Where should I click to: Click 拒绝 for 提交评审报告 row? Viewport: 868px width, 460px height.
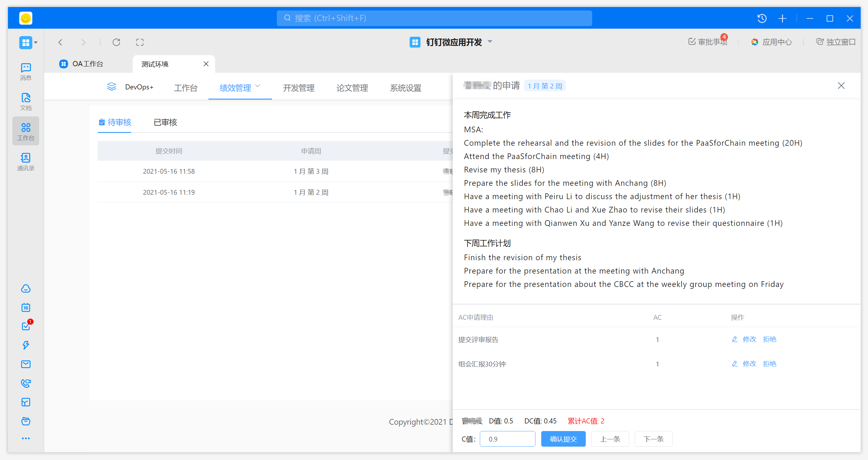tap(769, 339)
